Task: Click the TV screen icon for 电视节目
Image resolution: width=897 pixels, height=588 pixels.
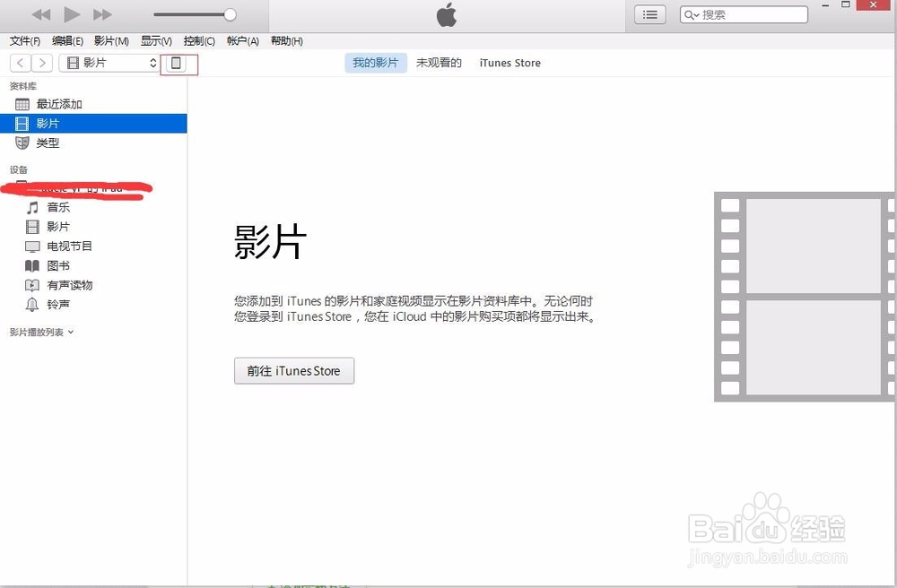Action: coord(32,246)
